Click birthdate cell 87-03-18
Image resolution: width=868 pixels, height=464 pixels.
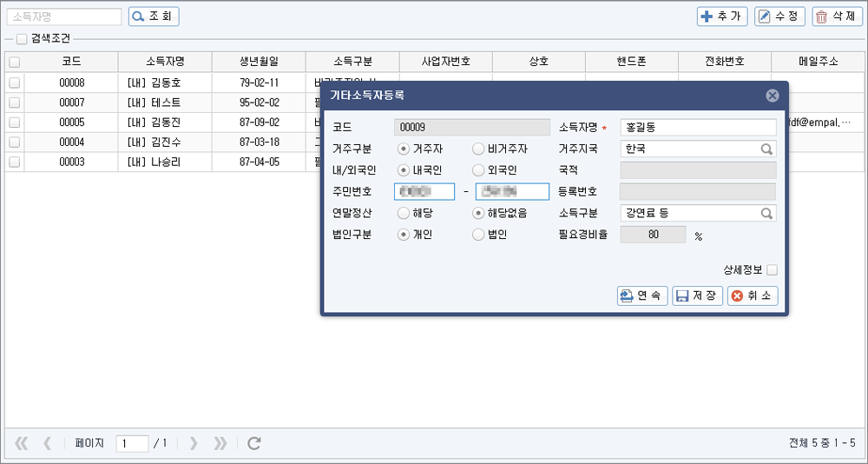click(x=259, y=143)
